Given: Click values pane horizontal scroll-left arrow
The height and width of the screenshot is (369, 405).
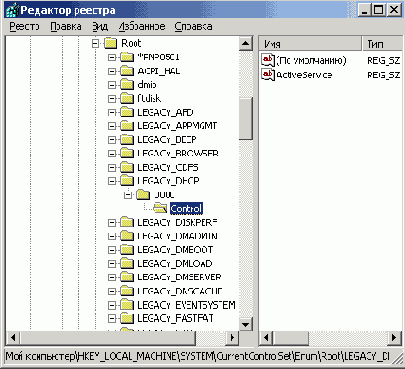Looking at the screenshot, I should click(266, 338).
